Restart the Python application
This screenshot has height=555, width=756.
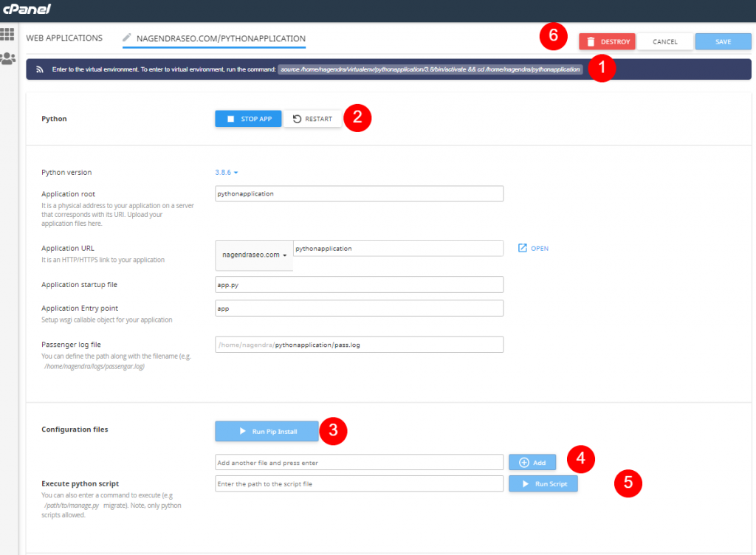(312, 119)
